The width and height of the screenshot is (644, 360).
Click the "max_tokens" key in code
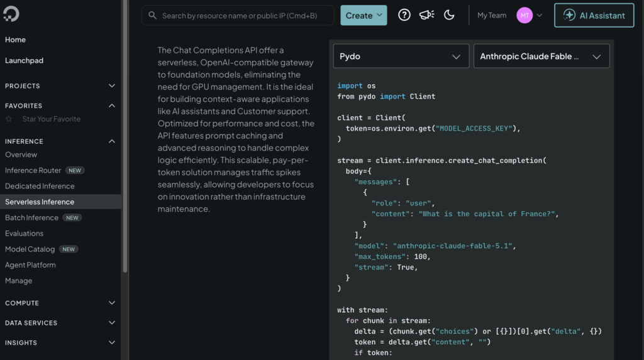pyautogui.click(x=380, y=256)
